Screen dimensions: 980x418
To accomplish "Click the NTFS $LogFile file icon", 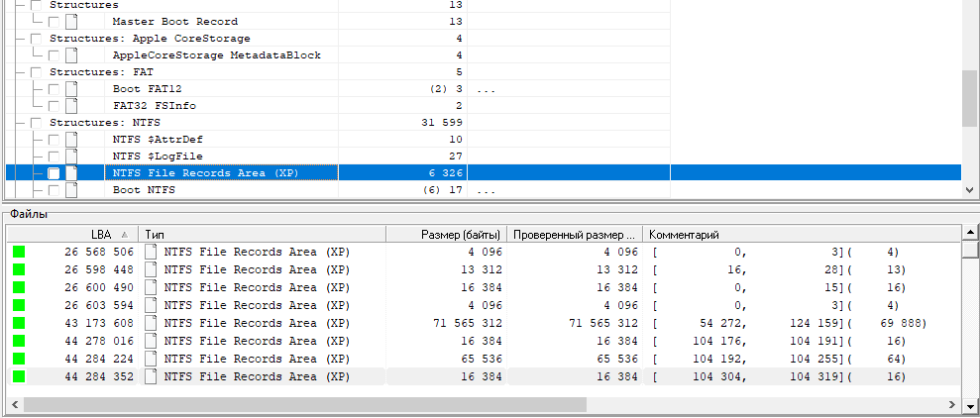I will pos(71,157).
